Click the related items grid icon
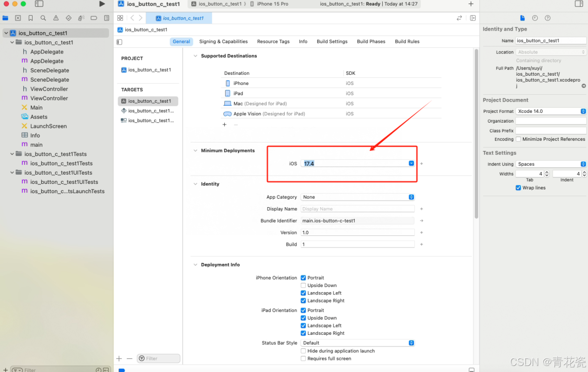 click(x=120, y=18)
